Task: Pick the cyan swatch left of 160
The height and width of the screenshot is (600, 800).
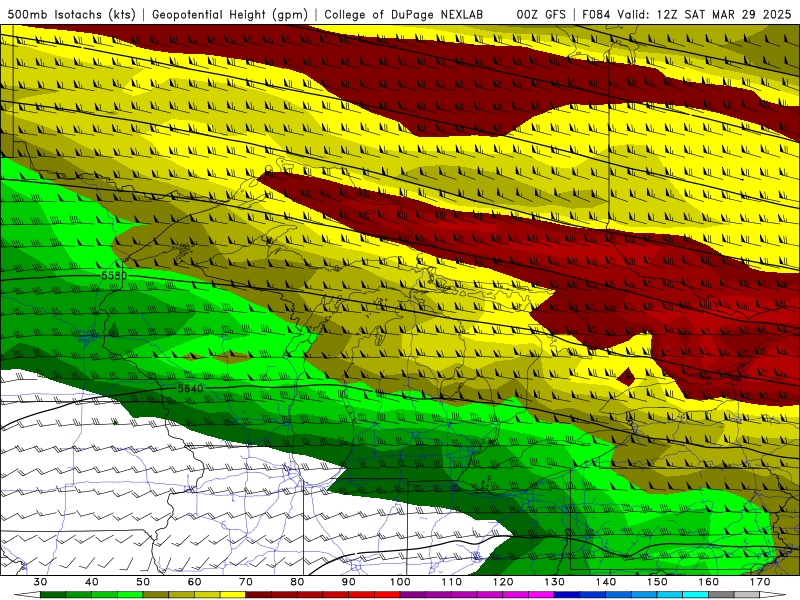Action: pos(696,596)
